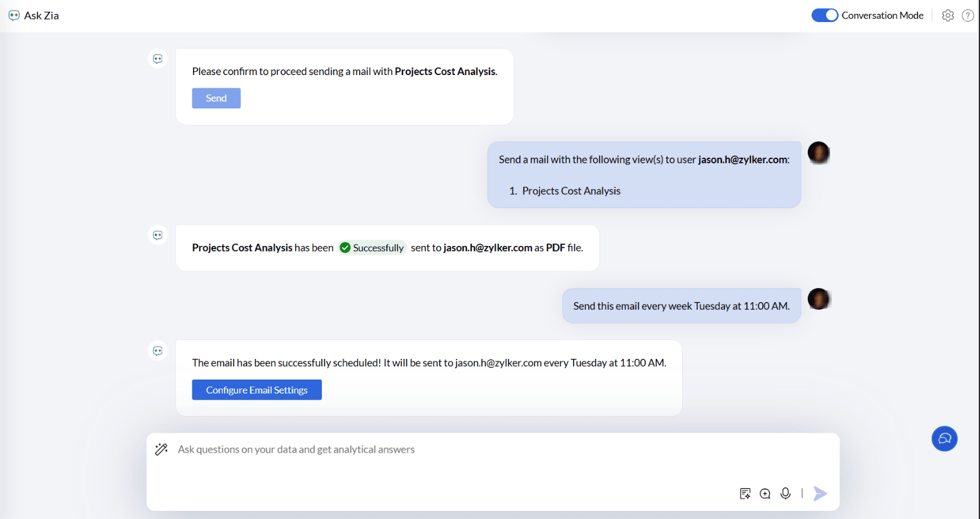Click the Send button in the confirmation message

tap(216, 98)
